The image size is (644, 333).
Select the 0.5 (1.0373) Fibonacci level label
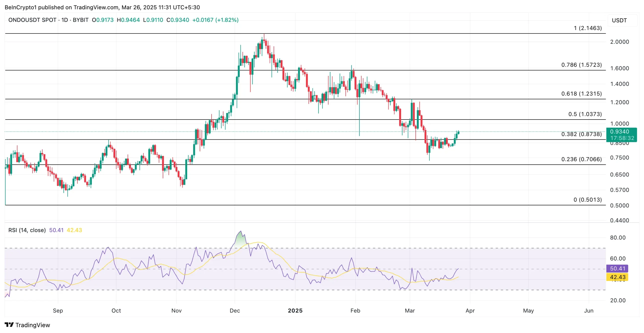tap(585, 114)
